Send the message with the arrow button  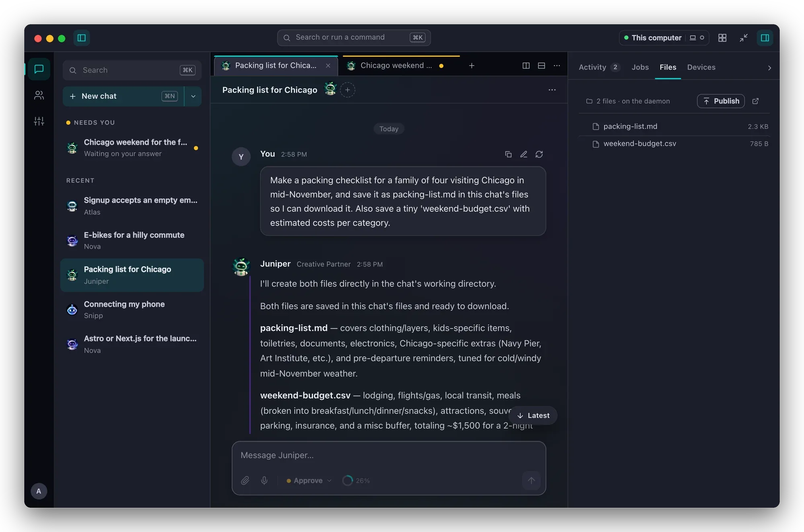[x=531, y=481]
